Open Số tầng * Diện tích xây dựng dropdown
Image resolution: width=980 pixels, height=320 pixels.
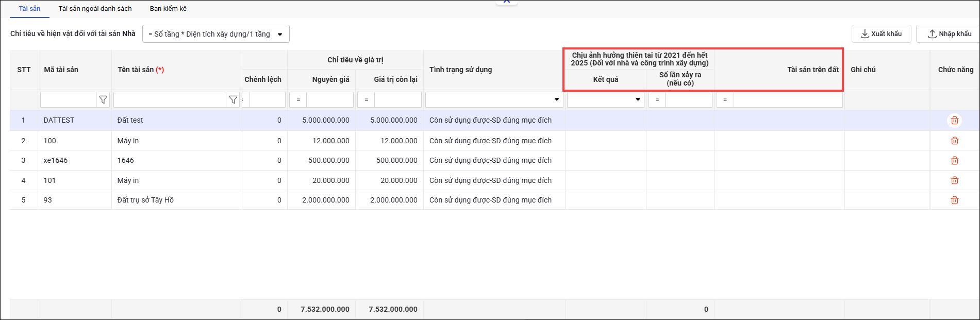tap(215, 34)
